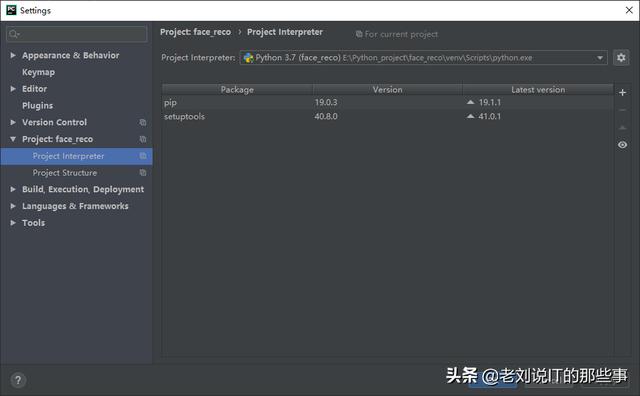Screen dimensions: 640x396
Task: Open the Plugins settings page
Action: tap(38, 106)
